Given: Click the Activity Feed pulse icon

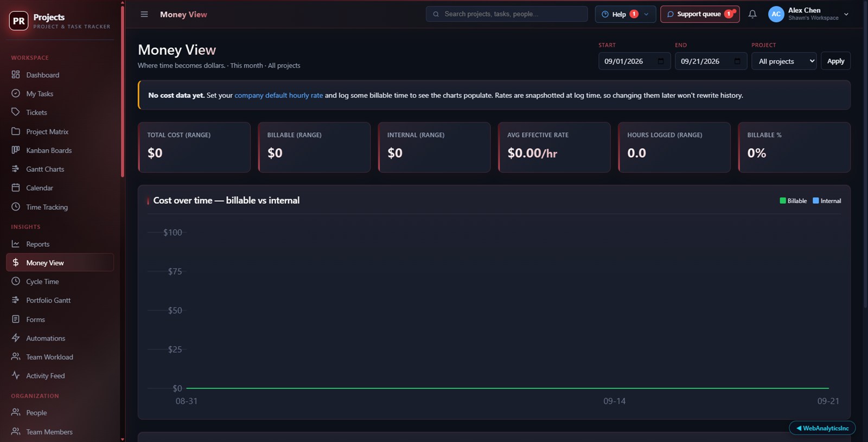Looking at the screenshot, I should tap(16, 375).
